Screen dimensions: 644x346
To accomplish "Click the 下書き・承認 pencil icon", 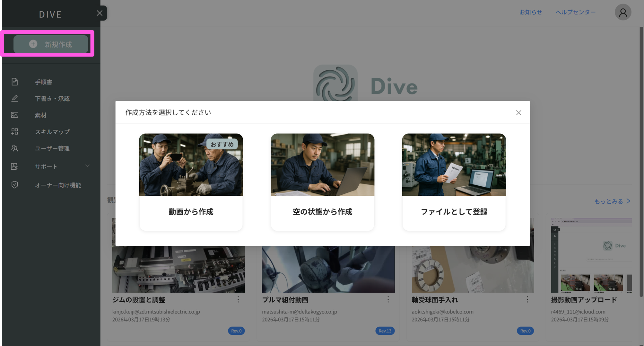I will point(15,99).
